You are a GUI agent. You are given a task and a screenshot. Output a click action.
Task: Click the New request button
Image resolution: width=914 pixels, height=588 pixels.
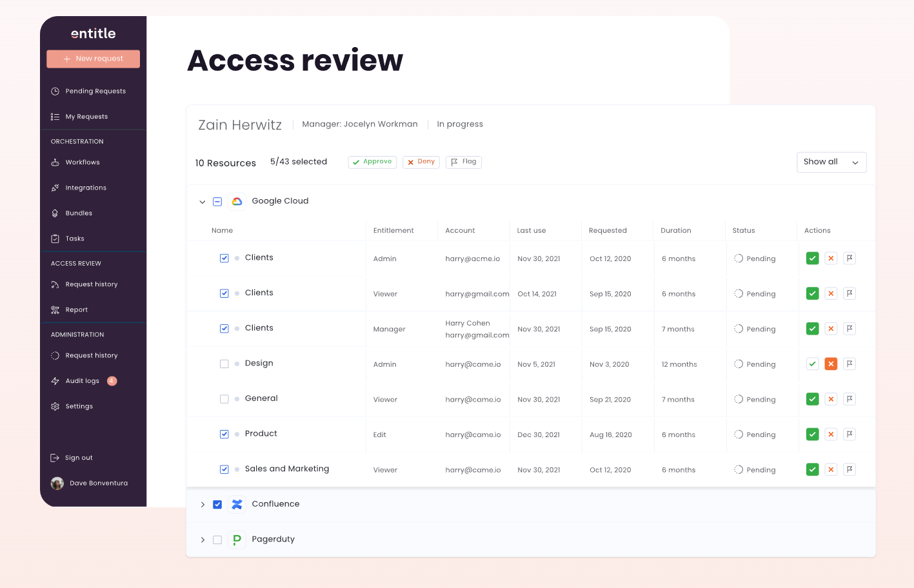[x=93, y=59]
